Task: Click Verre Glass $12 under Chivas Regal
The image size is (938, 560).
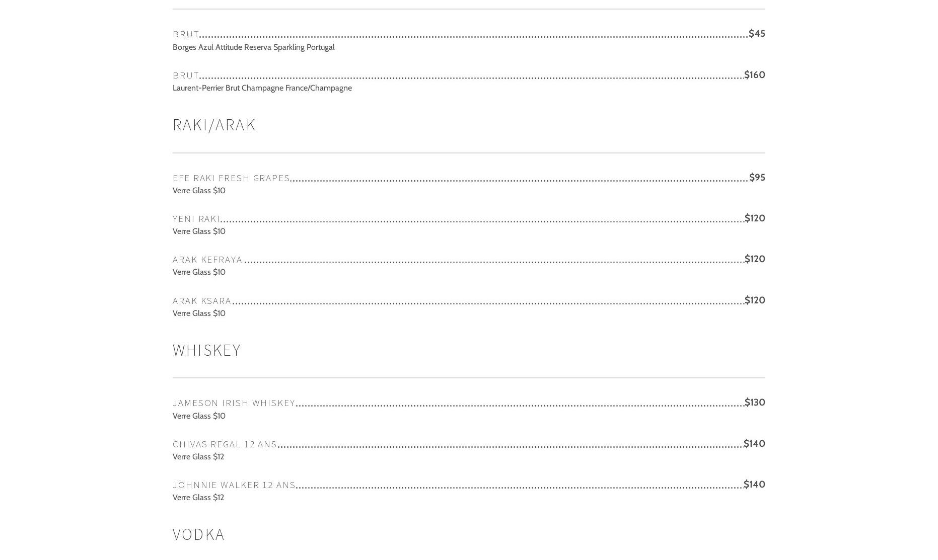Action: click(198, 457)
